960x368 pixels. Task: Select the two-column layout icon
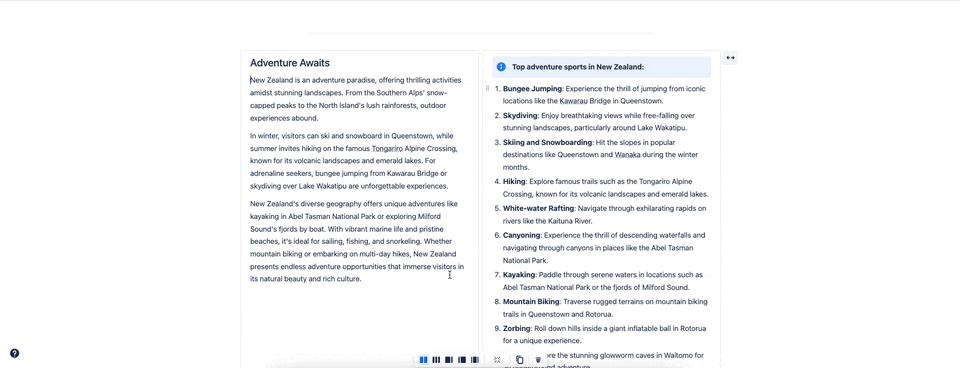pos(423,360)
